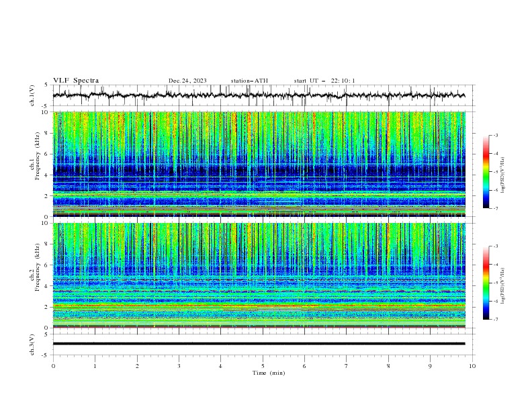Click the '-3' label on upper colorbar
Screen dimensions: 532x411
[496, 135]
